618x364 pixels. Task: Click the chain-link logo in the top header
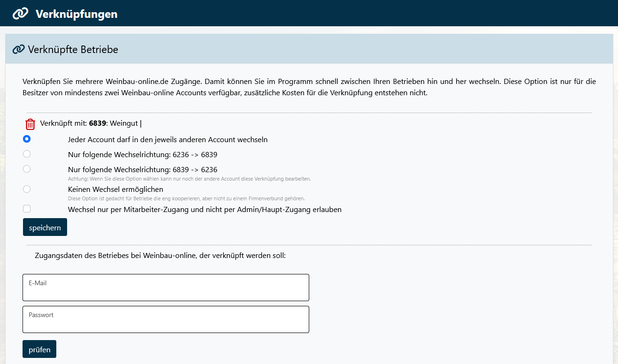pos(20,14)
